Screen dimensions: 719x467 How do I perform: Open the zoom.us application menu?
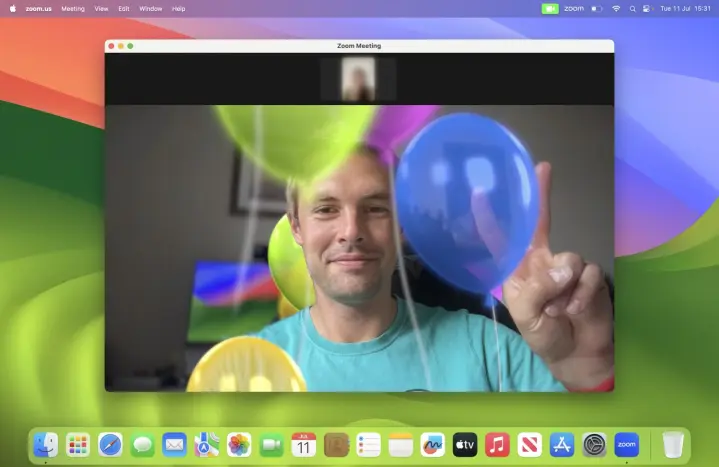tap(39, 9)
